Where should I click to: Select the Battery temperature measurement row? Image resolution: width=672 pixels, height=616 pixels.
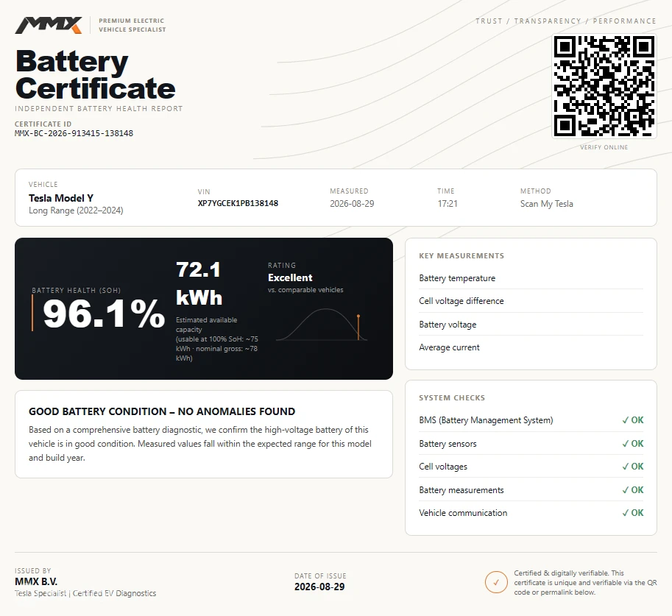(x=531, y=278)
